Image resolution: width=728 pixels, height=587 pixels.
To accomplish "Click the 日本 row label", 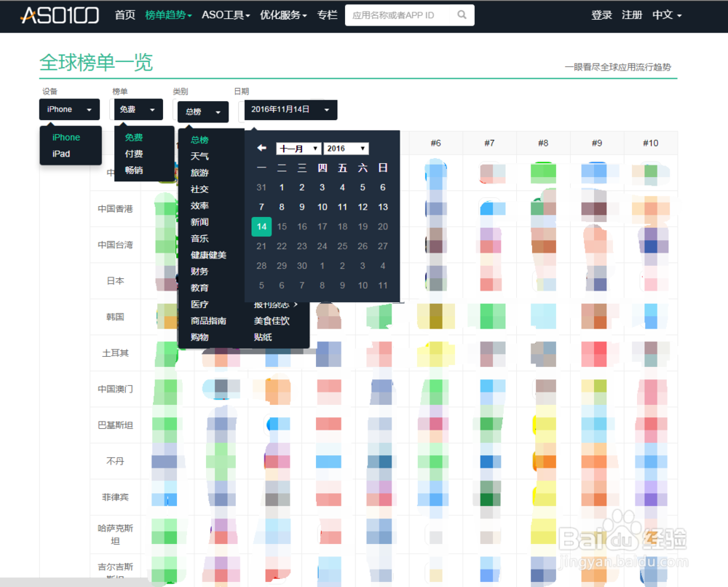I will pos(115,281).
